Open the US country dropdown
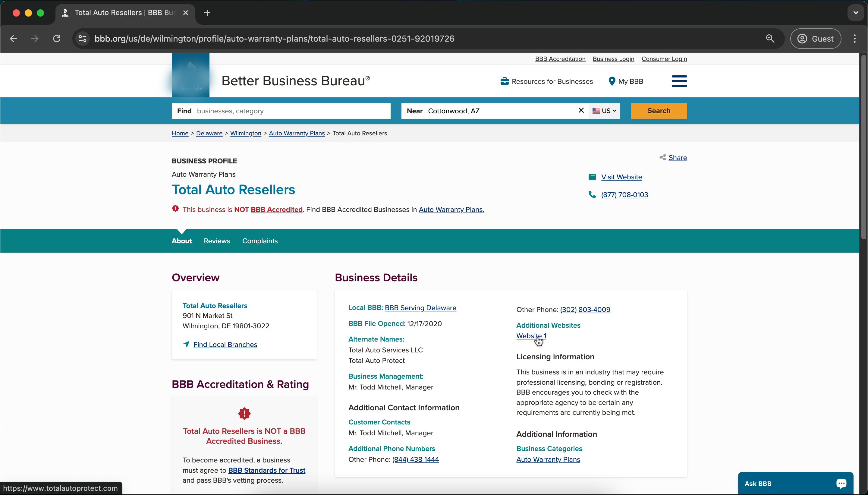Screen dimensions: 868x495 (x=604, y=111)
